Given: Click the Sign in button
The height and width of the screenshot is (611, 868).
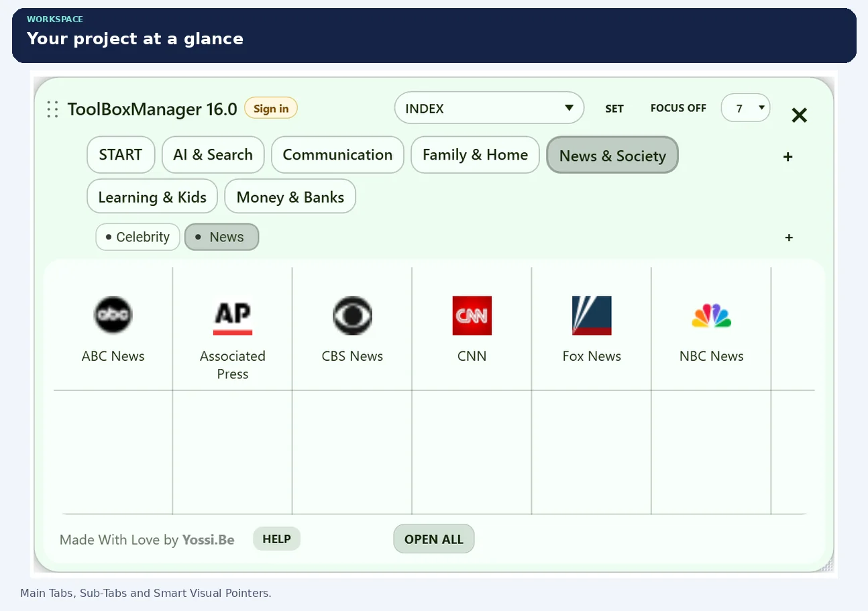Looking at the screenshot, I should pyautogui.click(x=271, y=109).
